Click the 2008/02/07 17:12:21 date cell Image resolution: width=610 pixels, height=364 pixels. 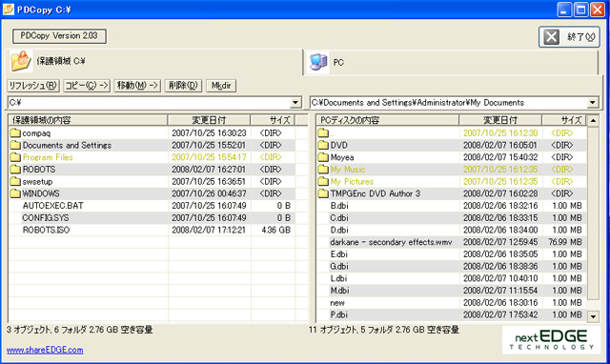[x=209, y=230]
